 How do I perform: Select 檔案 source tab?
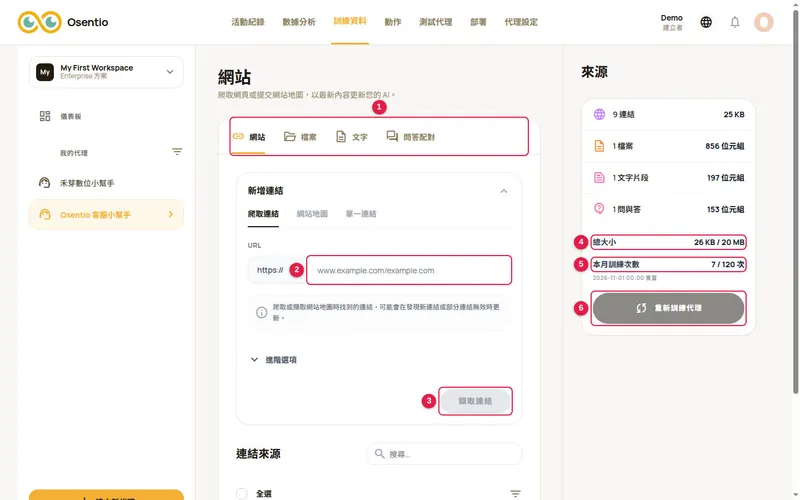[x=301, y=137]
